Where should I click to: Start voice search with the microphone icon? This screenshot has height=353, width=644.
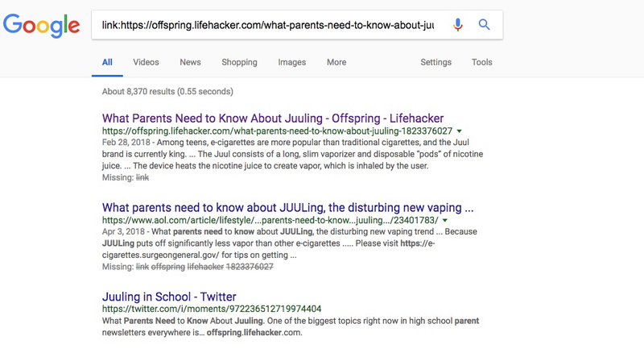pyautogui.click(x=457, y=25)
